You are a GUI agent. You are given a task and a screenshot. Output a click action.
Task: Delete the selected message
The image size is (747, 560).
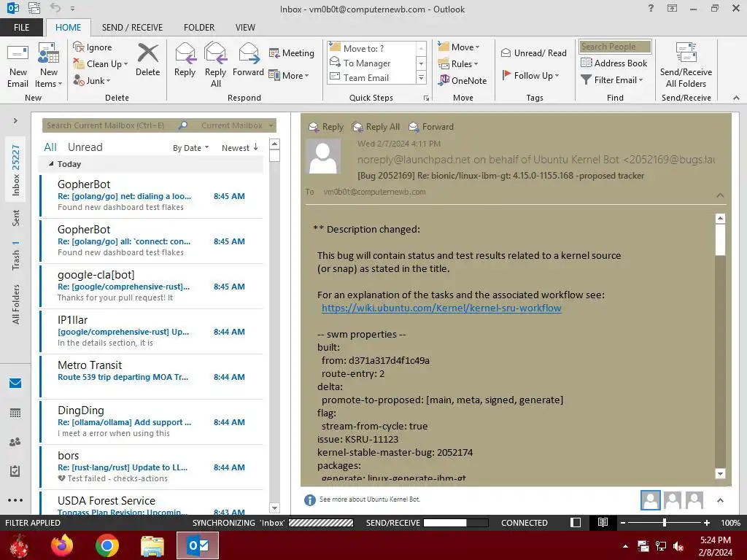tap(147, 61)
